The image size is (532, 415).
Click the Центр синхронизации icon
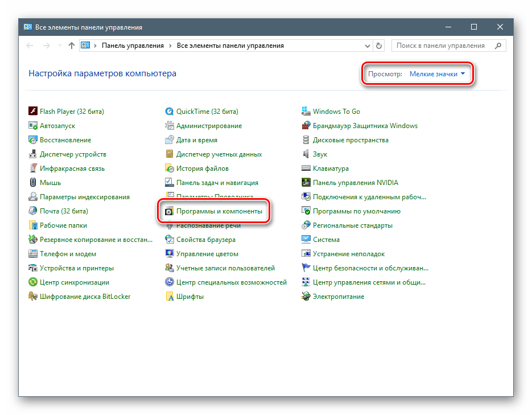coord(32,282)
